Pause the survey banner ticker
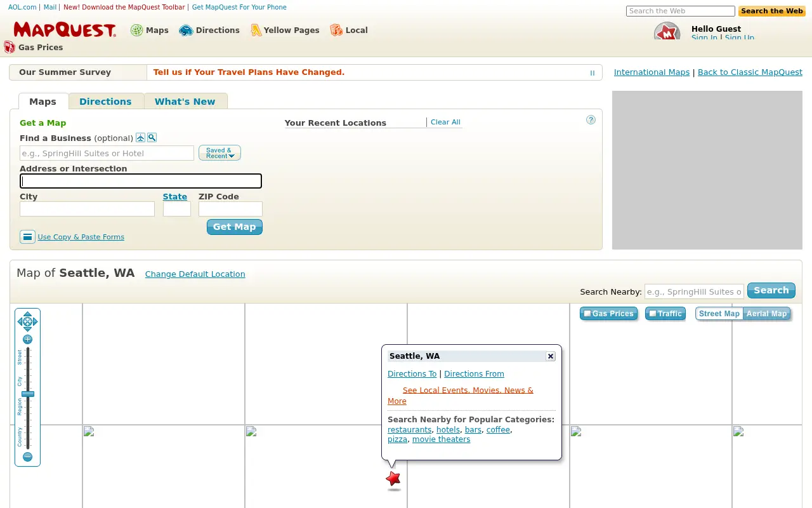Image resolution: width=812 pixels, height=508 pixels. tap(593, 73)
